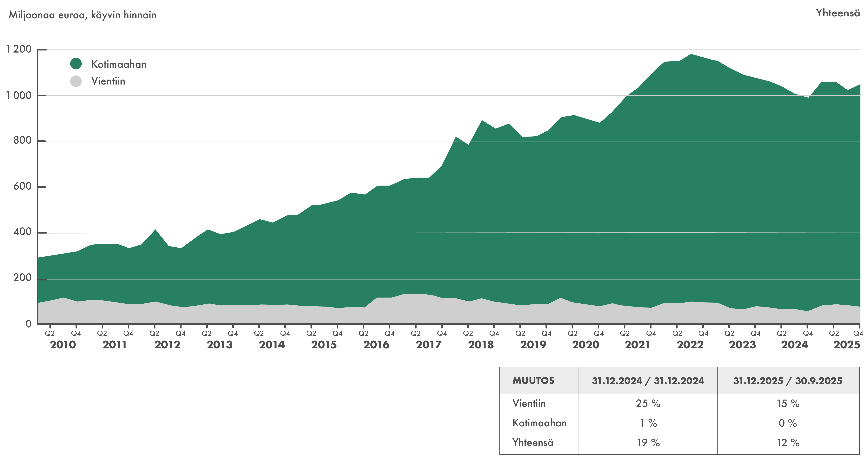Click the 1 200 y-axis value

point(19,49)
